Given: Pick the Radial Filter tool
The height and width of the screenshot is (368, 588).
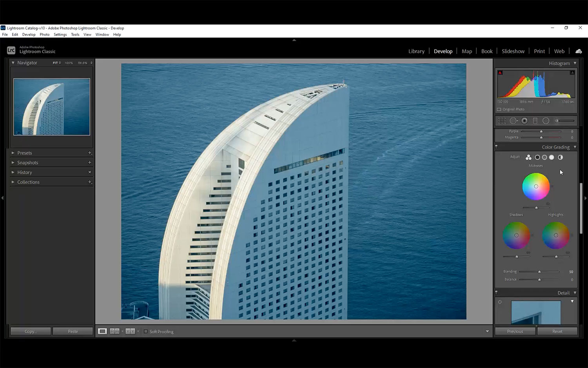Looking at the screenshot, I should [x=546, y=121].
